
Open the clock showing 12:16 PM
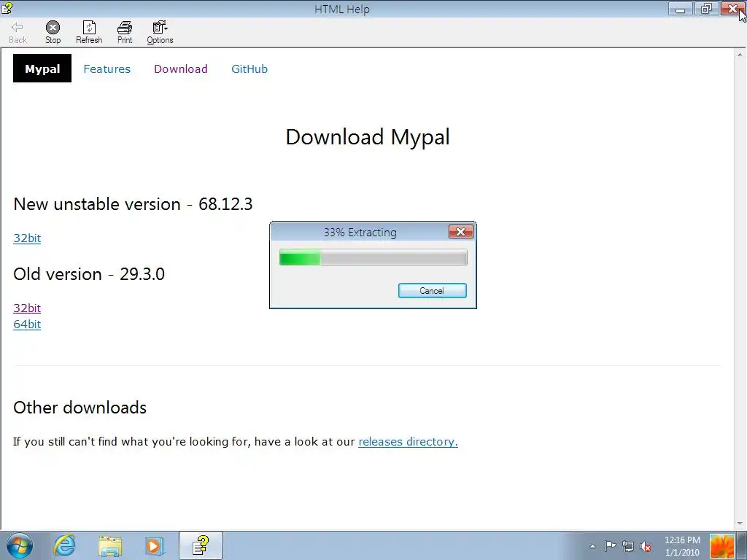682,546
